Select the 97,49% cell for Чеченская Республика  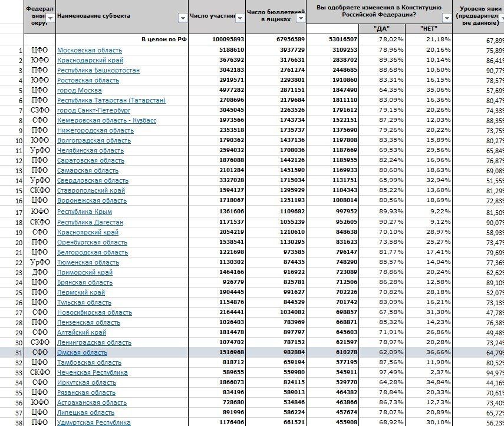tap(382, 372)
